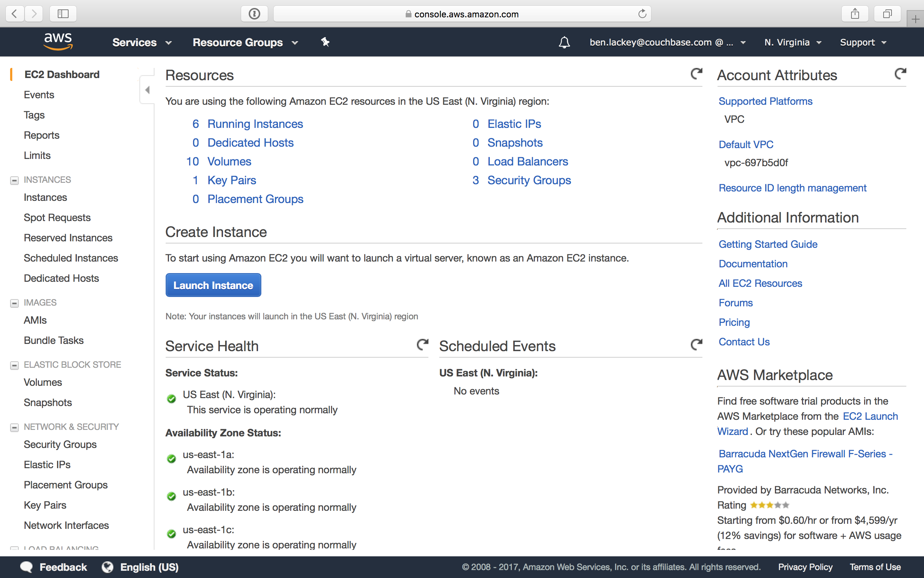The image size is (924, 578).
Task: Open Events in the sidebar
Action: [39, 95]
